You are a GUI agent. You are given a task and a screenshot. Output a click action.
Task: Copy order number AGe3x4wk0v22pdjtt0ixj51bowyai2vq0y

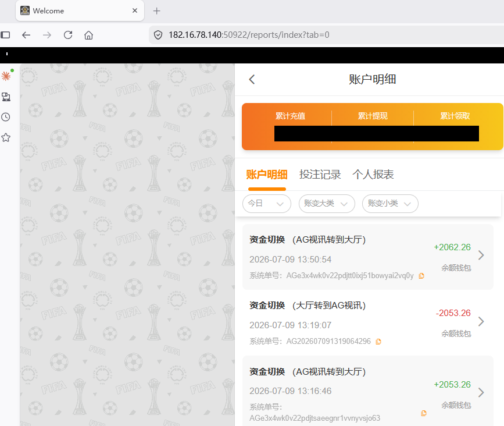pos(421,276)
